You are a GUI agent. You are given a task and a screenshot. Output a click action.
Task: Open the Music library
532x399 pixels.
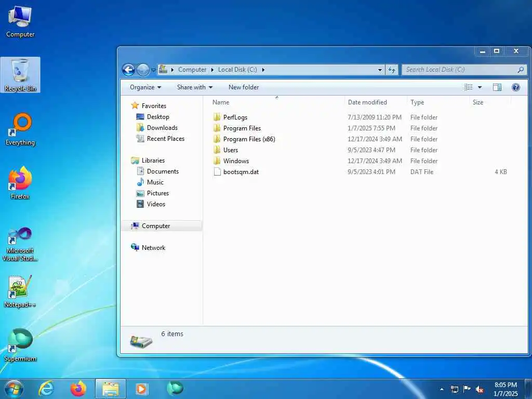(150, 182)
